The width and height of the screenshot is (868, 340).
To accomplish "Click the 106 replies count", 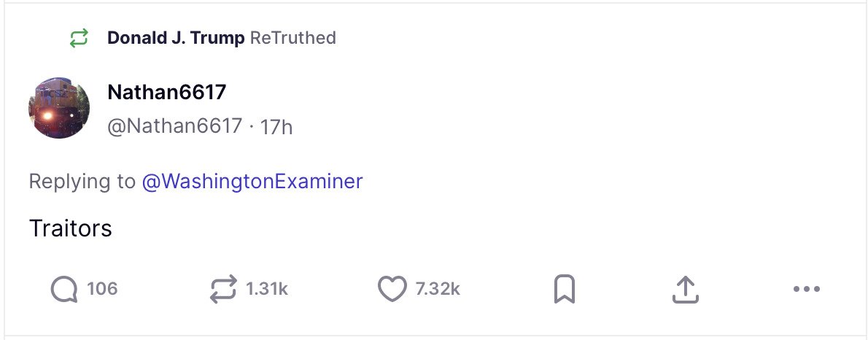I will [x=102, y=289].
